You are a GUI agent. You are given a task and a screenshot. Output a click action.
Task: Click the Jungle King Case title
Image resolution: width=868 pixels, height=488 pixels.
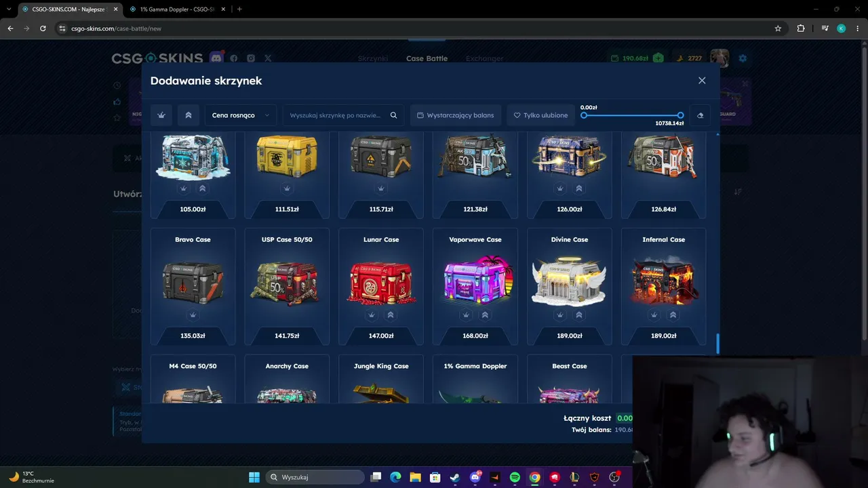click(381, 366)
